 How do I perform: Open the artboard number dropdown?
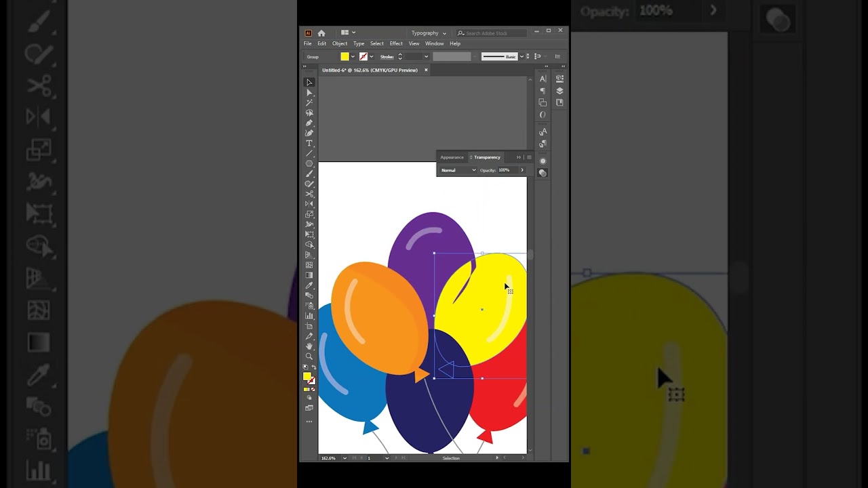387,458
